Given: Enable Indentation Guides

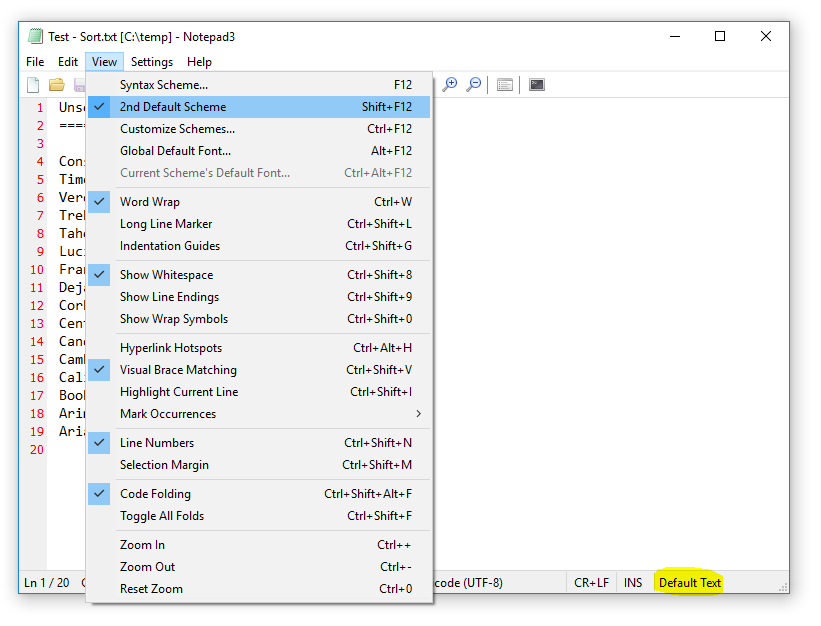Looking at the screenshot, I should 259,246.
